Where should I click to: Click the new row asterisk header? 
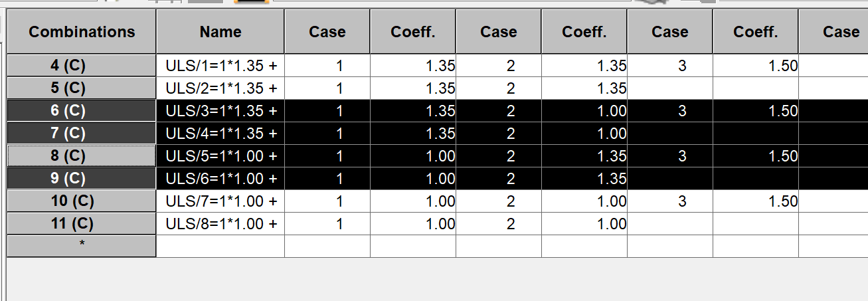point(81,245)
